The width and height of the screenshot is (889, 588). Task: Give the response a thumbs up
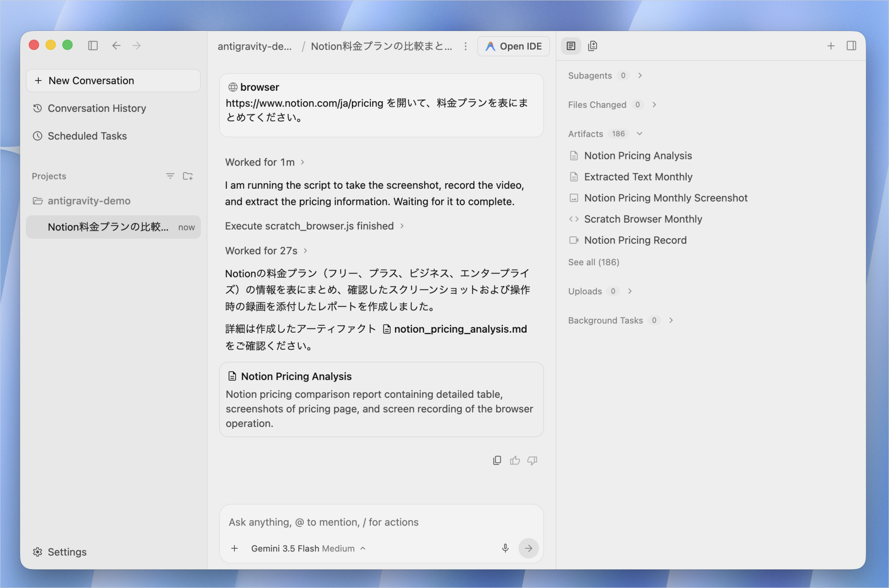[515, 460]
